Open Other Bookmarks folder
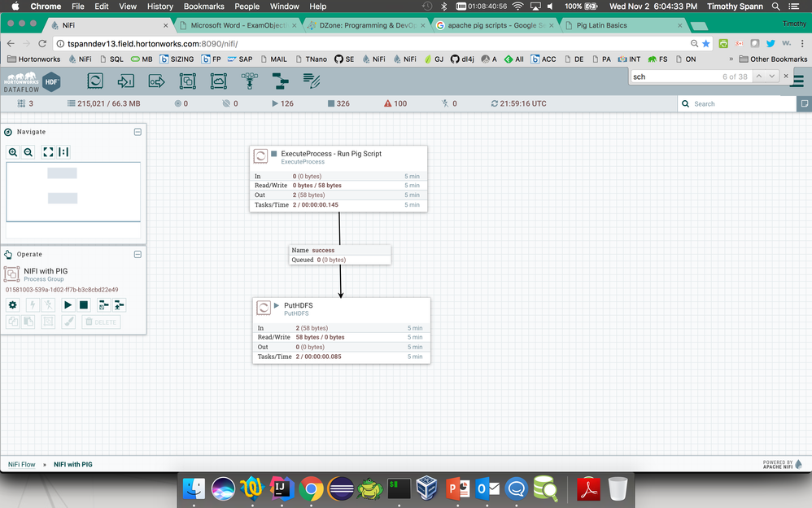This screenshot has height=508, width=812. click(773, 59)
